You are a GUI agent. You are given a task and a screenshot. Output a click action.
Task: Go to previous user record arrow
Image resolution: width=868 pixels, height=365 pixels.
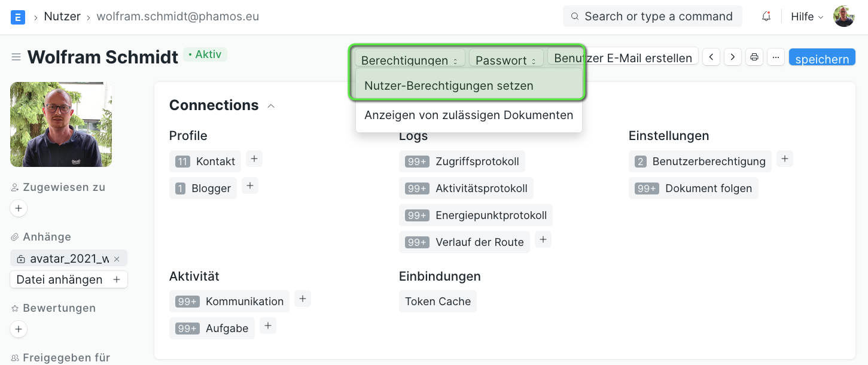click(711, 57)
